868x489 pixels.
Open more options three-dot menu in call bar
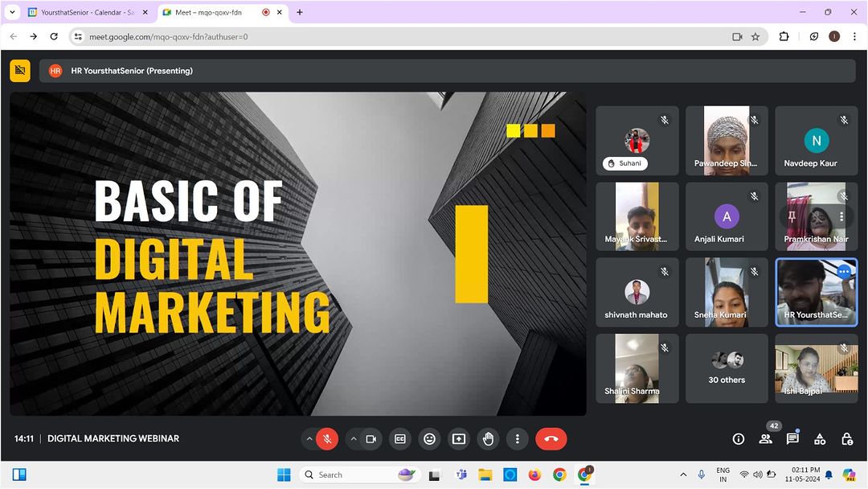518,439
